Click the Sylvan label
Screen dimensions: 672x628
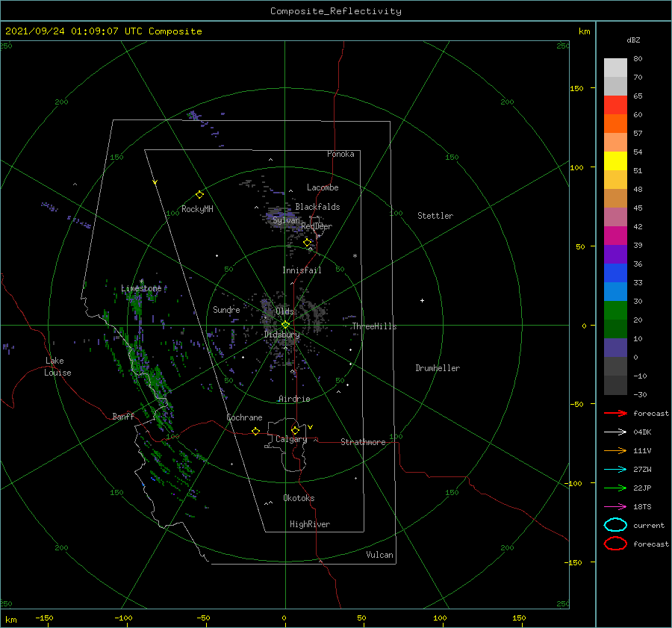point(286,220)
